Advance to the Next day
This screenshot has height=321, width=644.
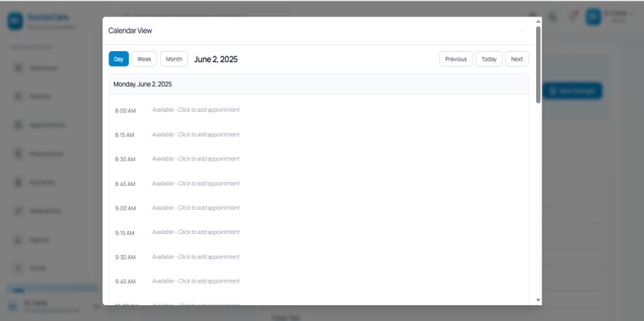pos(517,58)
